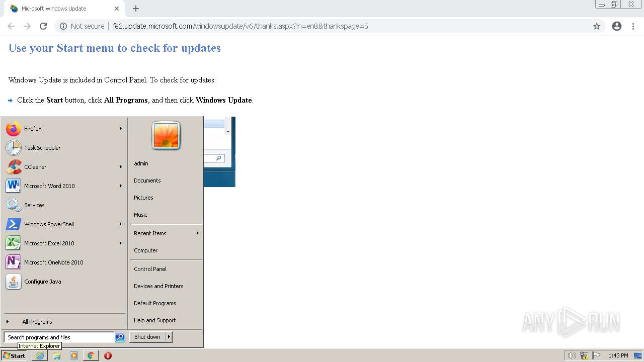This screenshot has width=644, height=362.
Task: Open Internet Explorer in the taskbar
Action: click(40, 355)
